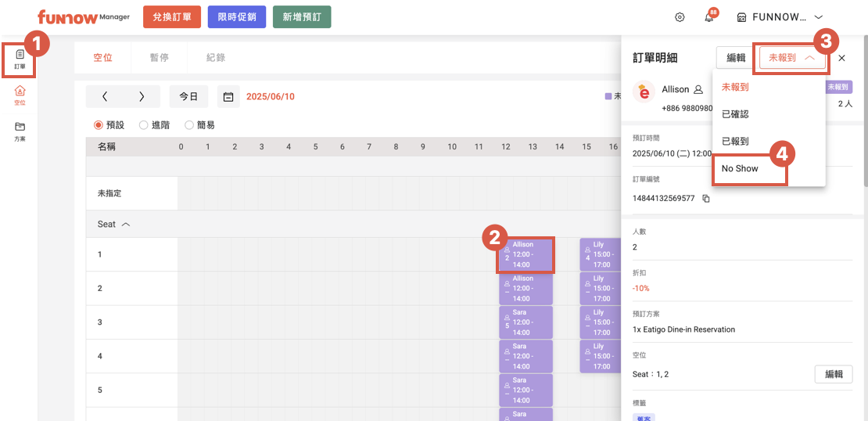The image size is (868, 421).
Task: Select the 進階 view radio button
Action: 144,125
